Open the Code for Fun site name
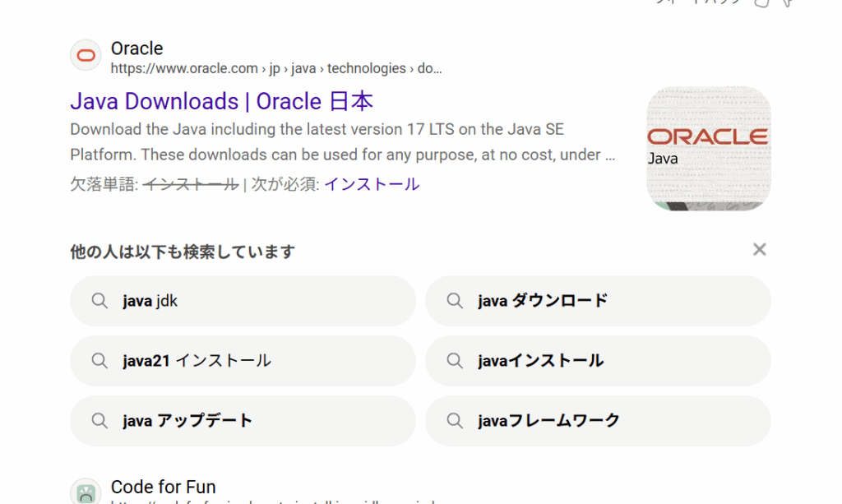Image resolution: width=842 pixels, height=504 pixels. click(x=163, y=487)
